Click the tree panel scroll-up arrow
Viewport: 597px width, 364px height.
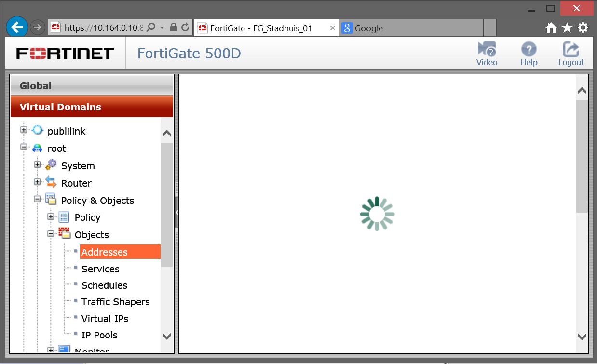[167, 134]
